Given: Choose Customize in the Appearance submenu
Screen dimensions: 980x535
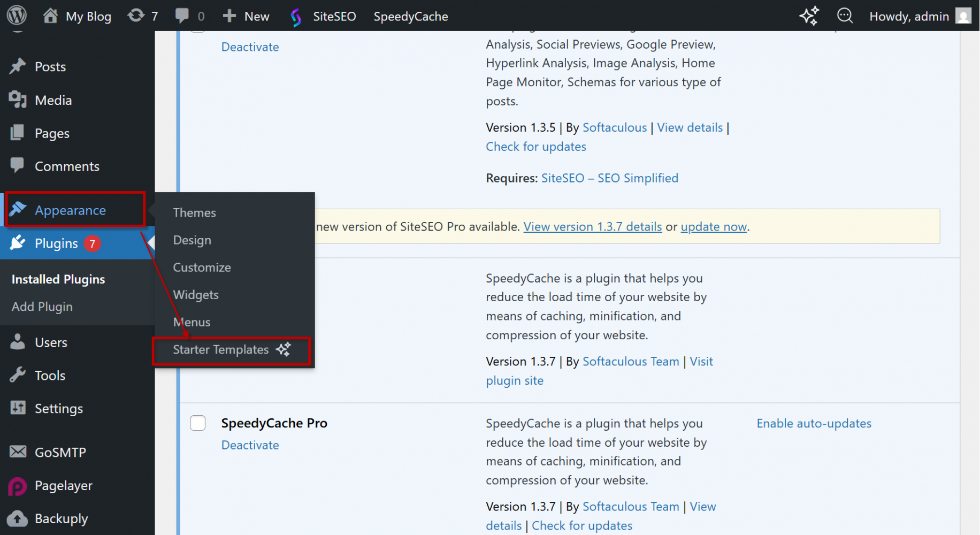Looking at the screenshot, I should [202, 267].
